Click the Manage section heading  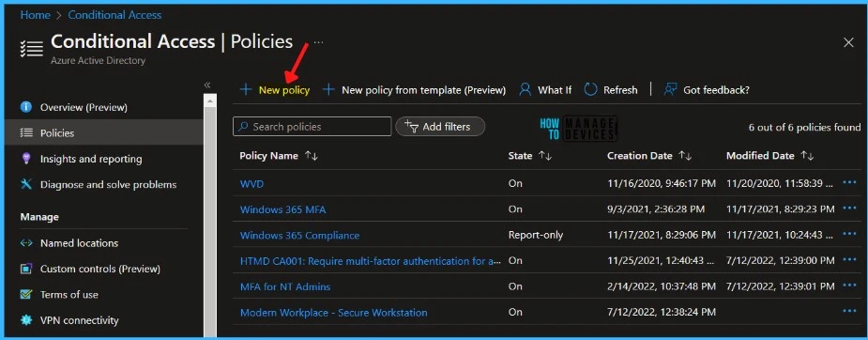pos(39,217)
